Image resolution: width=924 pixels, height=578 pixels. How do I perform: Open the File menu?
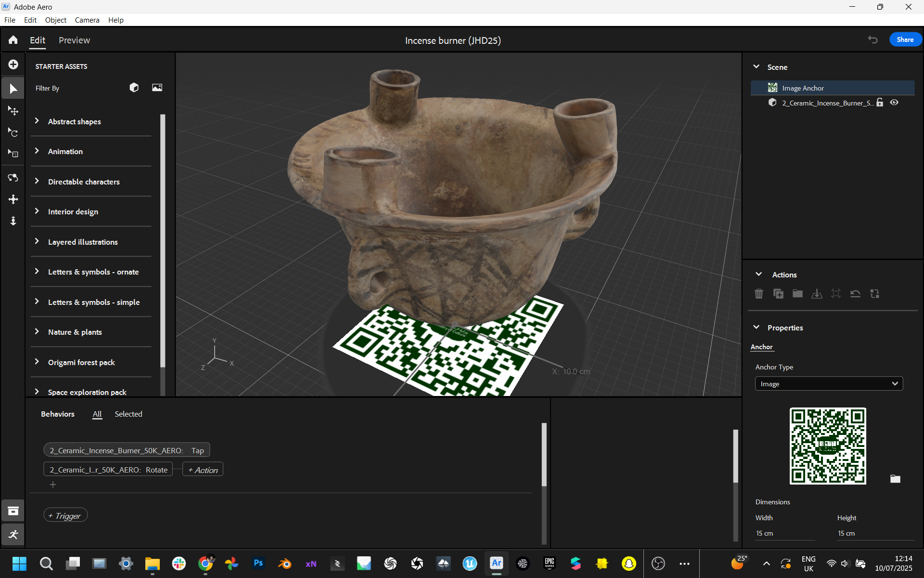pos(10,20)
